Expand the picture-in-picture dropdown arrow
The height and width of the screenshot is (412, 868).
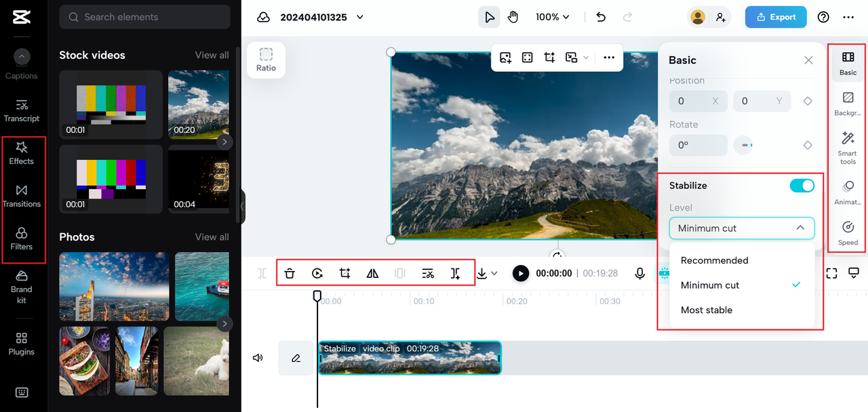point(586,58)
